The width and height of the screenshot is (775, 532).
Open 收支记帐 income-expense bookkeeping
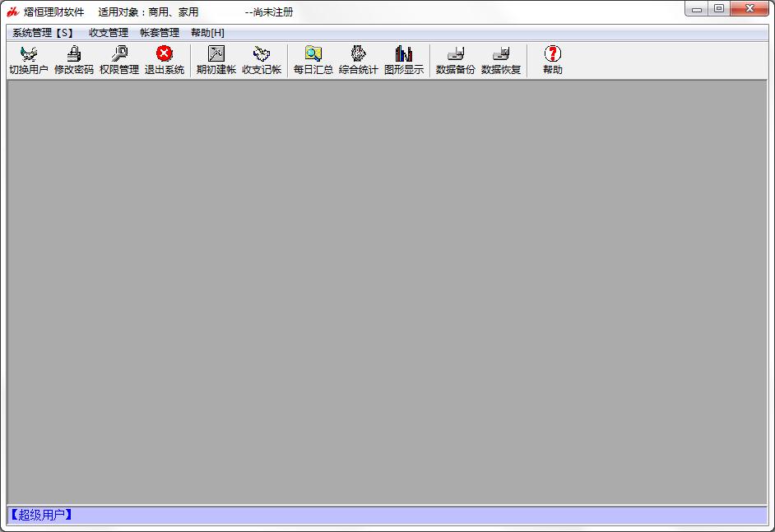click(262, 60)
